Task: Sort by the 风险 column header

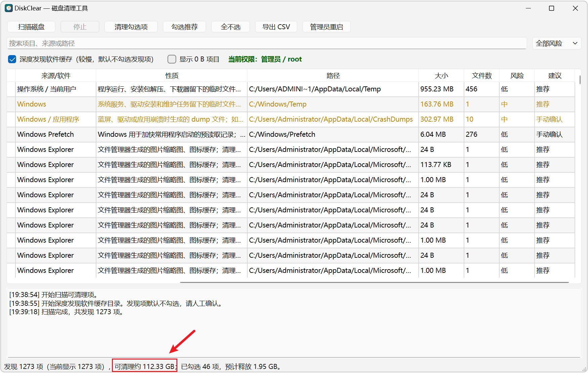Action: click(517, 76)
